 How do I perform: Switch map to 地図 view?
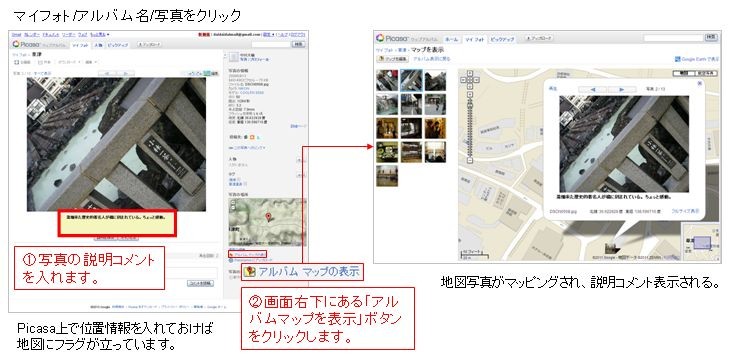tap(683, 74)
